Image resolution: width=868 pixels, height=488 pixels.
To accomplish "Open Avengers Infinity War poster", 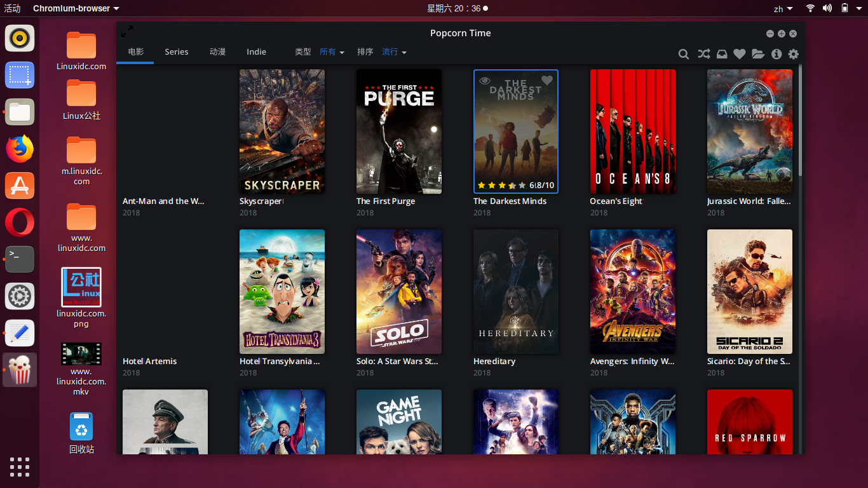I will click(x=633, y=292).
